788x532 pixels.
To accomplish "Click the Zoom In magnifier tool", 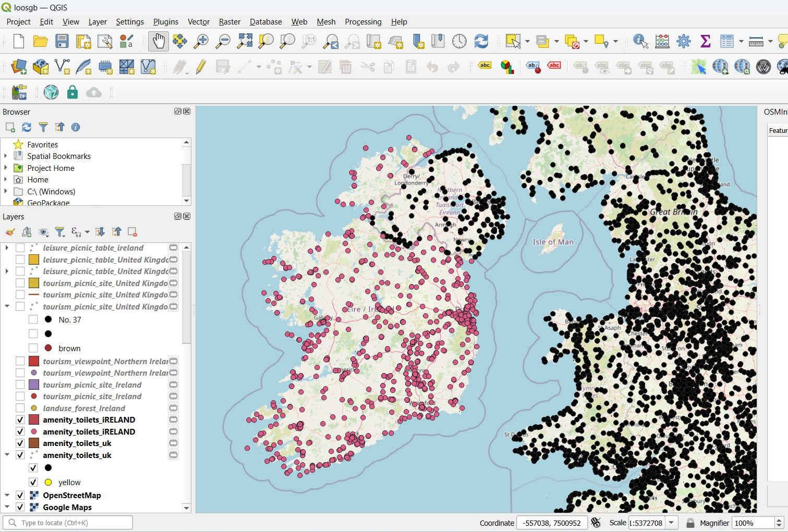I will click(x=201, y=41).
